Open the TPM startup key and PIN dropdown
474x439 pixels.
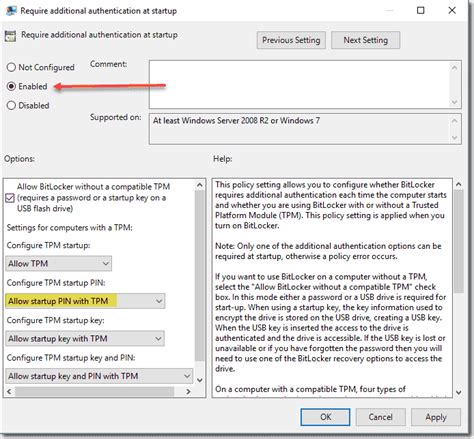coord(99,376)
